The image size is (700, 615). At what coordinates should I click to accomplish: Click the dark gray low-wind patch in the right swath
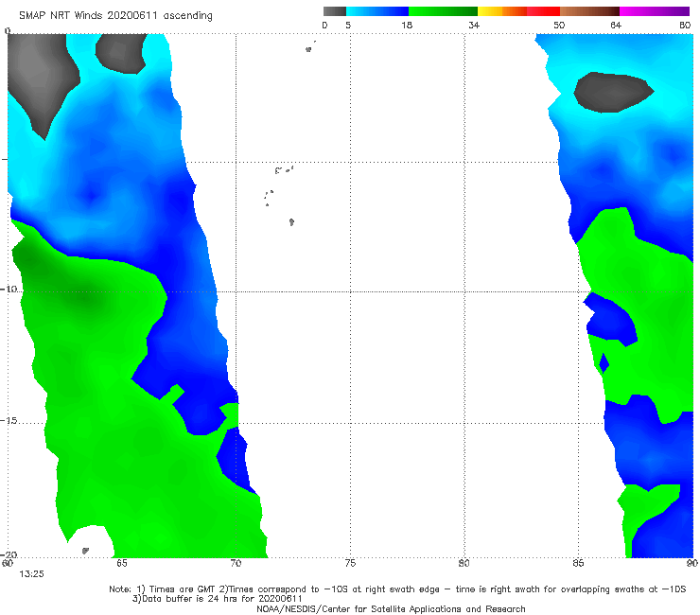613,92
